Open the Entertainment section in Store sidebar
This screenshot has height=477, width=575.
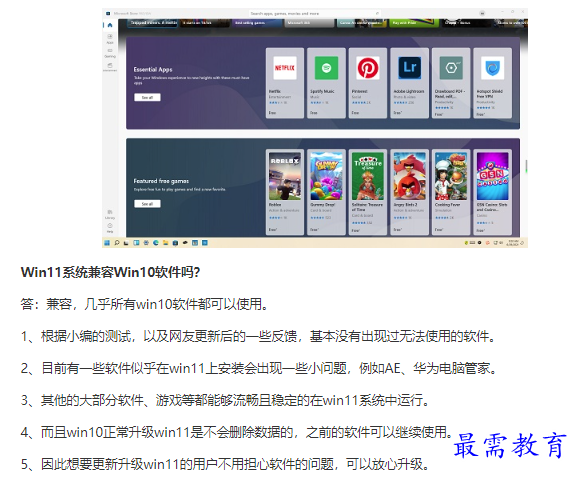(x=110, y=67)
